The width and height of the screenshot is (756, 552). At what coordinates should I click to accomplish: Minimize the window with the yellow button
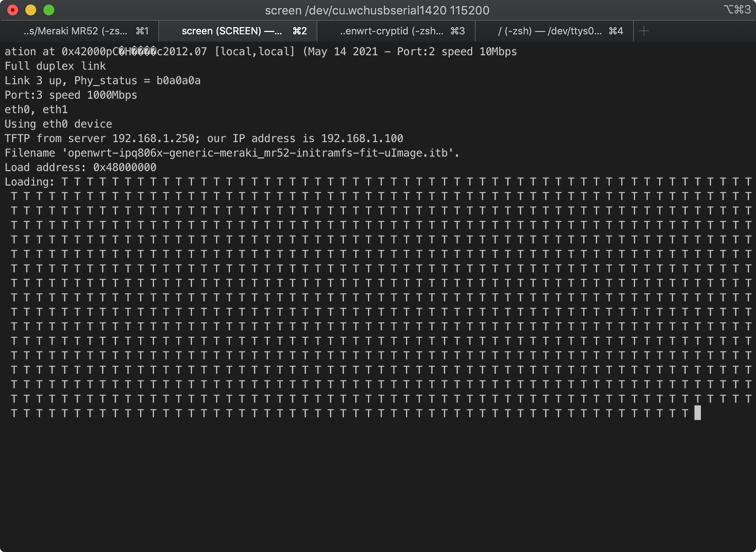(31, 10)
